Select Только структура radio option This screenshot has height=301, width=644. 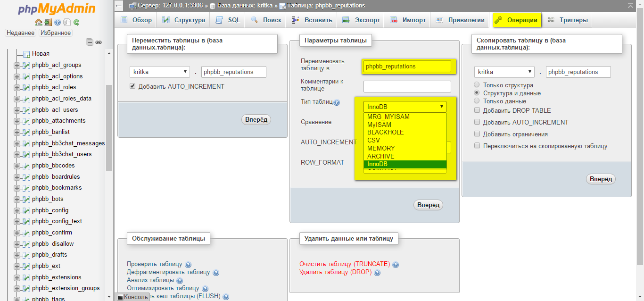477,85
